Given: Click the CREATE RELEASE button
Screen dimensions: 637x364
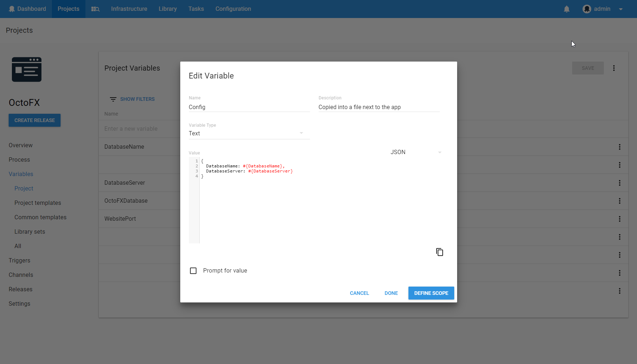Looking at the screenshot, I should [34, 120].
